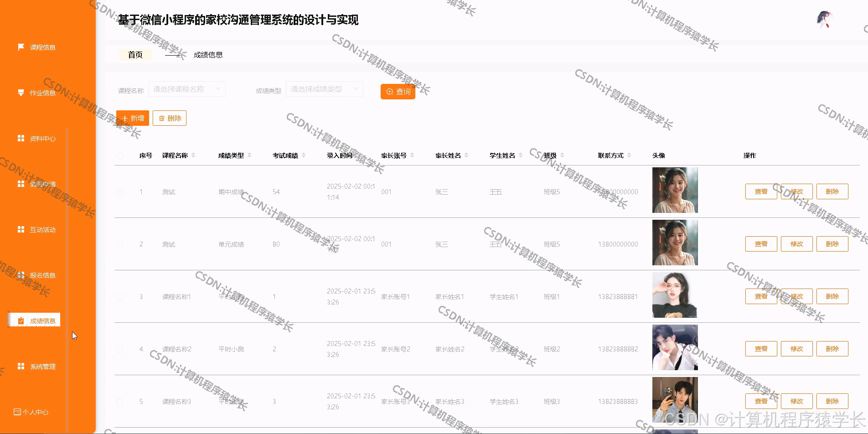Click the grid icon beside 请假申请
This screenshot has width=868, height=434.
coord(21,184)
